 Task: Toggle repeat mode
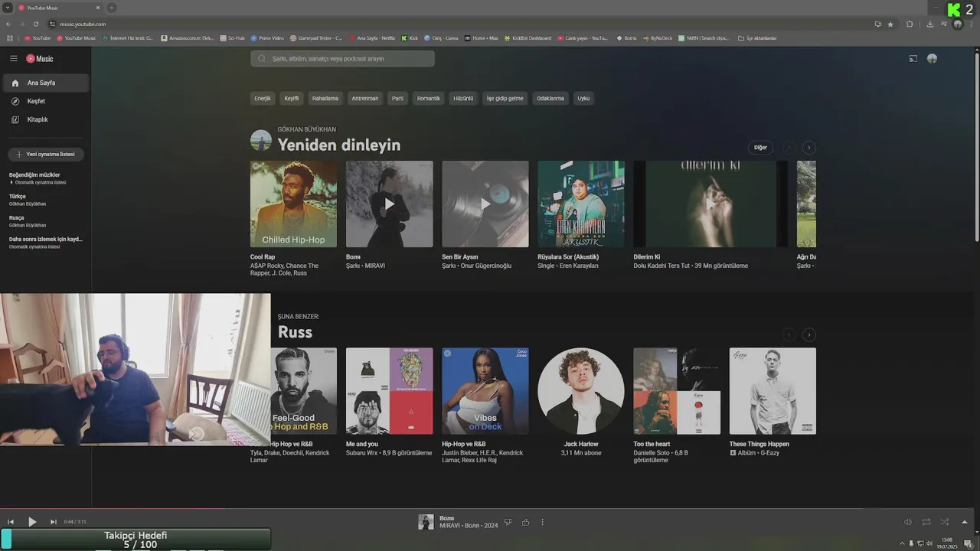click(926, 522)
